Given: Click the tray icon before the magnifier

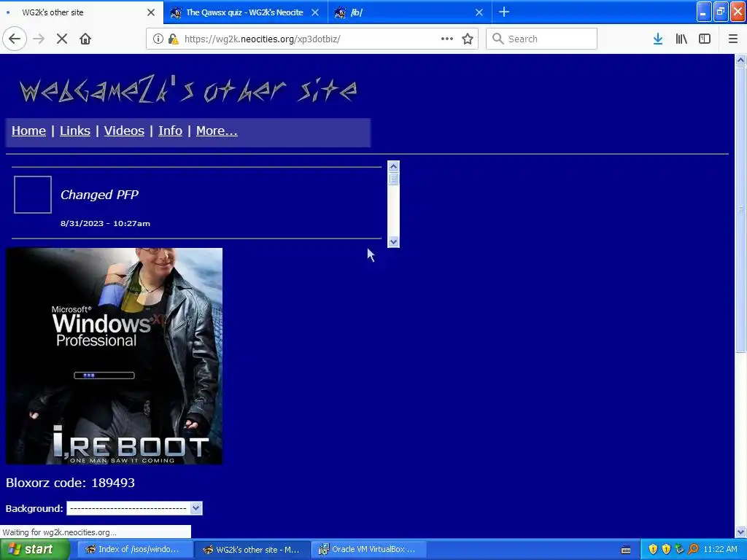Looking at the screenshot, I should (679, 550).
